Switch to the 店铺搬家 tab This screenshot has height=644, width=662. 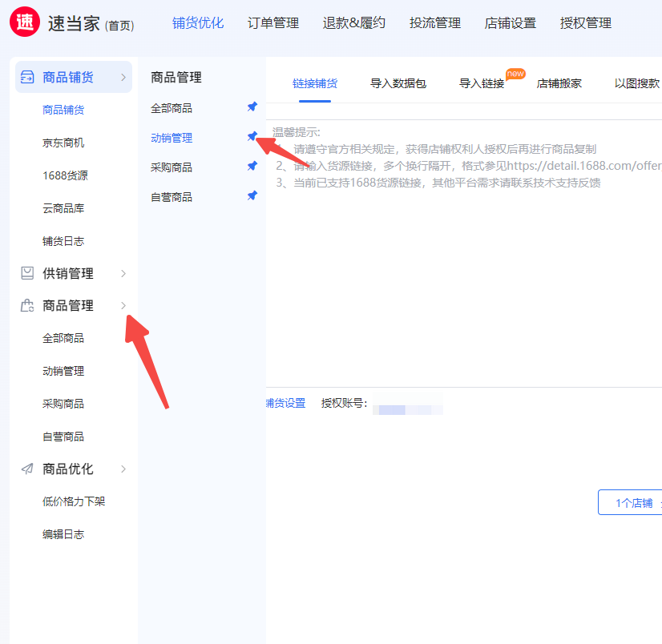(559, 83)
